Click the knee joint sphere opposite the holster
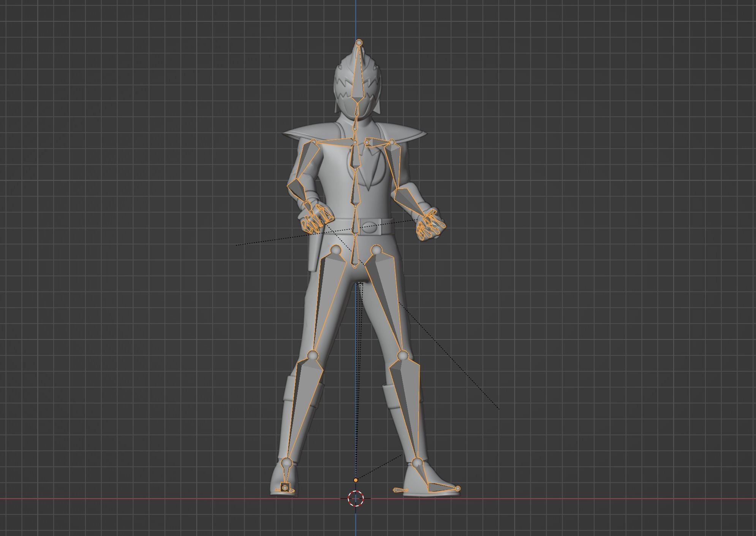Image resolution: width=756 pixels, height=536 pixels. [403, 356]
